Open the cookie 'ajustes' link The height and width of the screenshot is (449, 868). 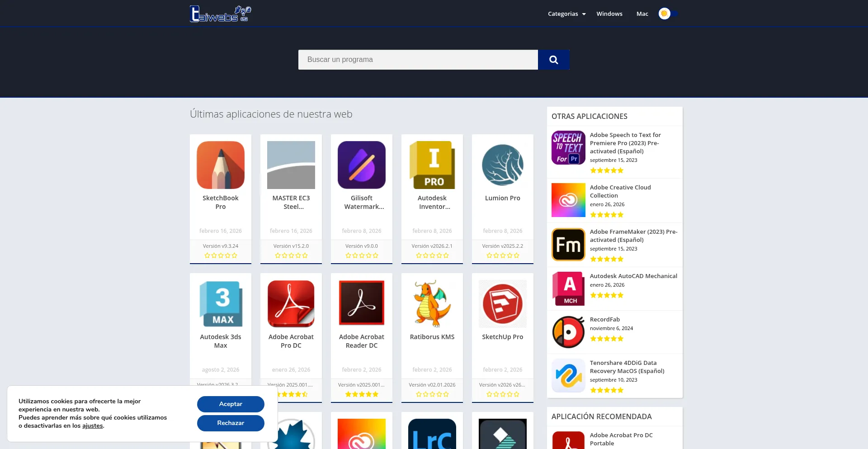click(93, 426)
